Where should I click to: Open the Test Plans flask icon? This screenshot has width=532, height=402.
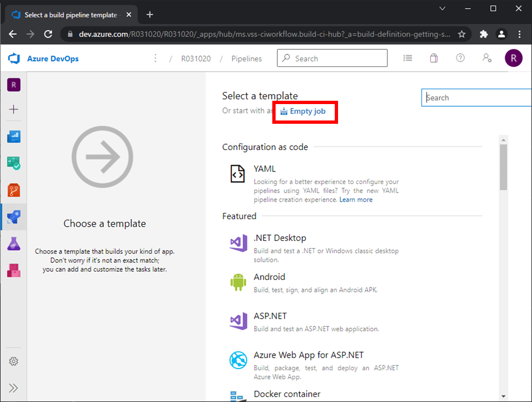click(x=14, y=244)
